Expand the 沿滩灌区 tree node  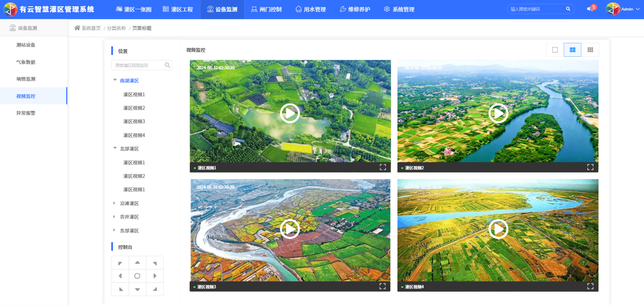[114, 203]
